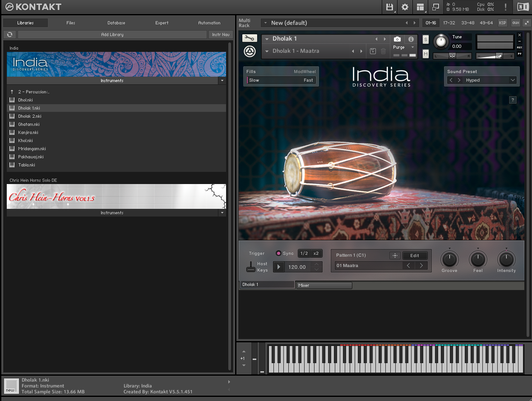Click the panic exclamation mark icon
Screen dimensions: 532x401
tap(505, 7)
